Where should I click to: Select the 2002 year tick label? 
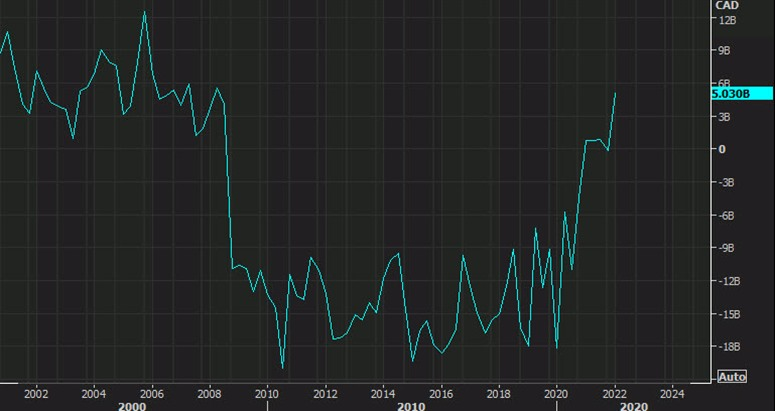click(x=36, y=394)
